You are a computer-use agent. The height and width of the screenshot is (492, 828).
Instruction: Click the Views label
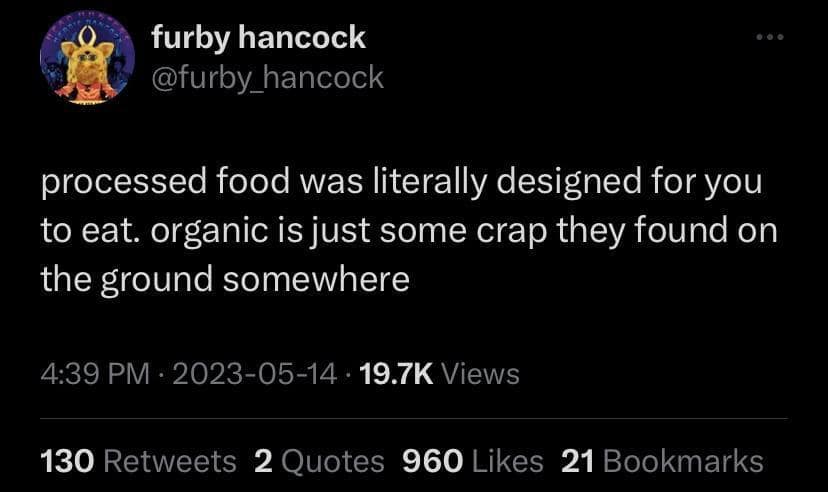[480, 374]
